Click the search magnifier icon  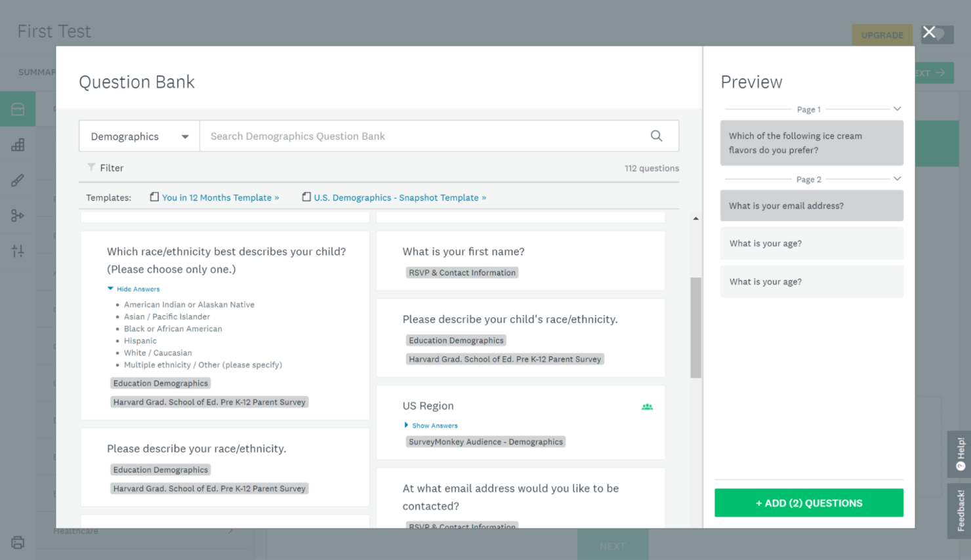coord(656,136)
